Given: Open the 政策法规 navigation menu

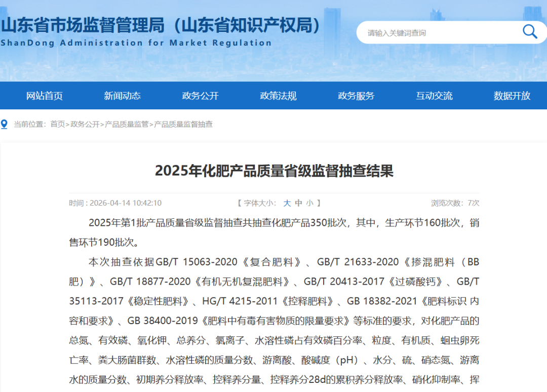Looking at the screenshot, I should (x=278, y=95).
